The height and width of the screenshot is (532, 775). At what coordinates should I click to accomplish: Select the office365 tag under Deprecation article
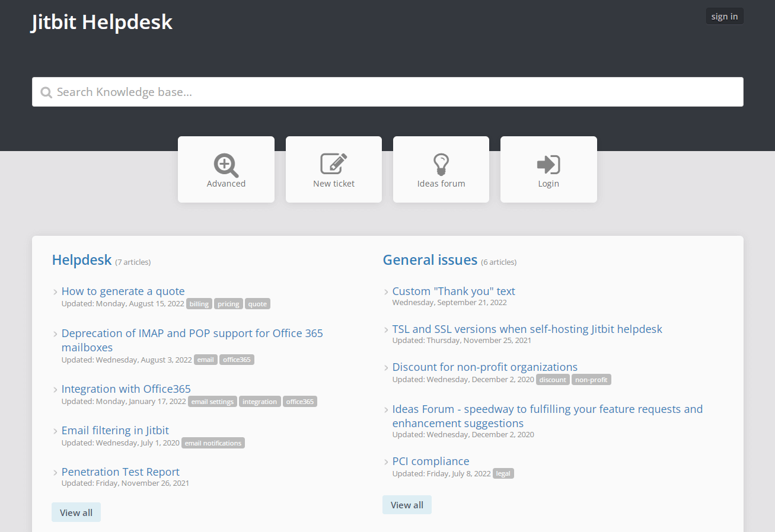coord(237,360)
